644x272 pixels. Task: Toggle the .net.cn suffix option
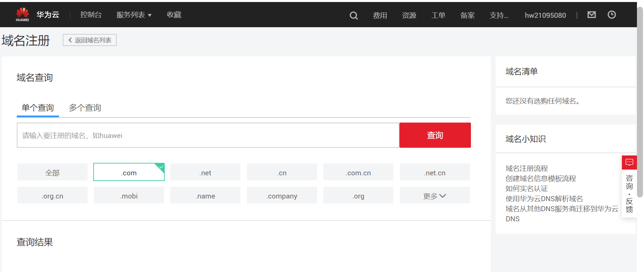435,173
